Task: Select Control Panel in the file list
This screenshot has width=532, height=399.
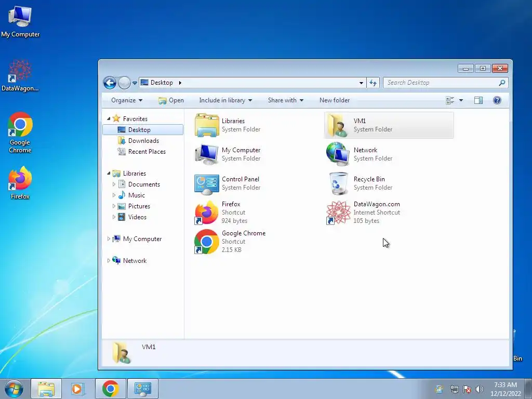Action: click(x=228, y=183)
